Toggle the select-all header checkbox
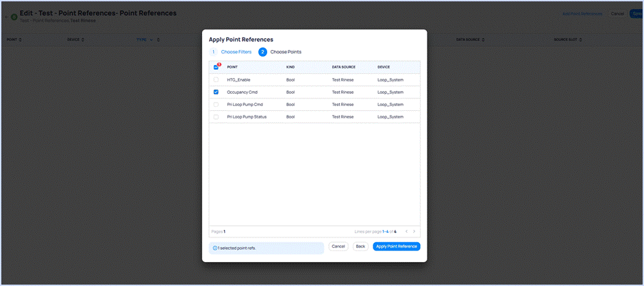The width and height of the screenshot is (644, 286). pos(216,67)
